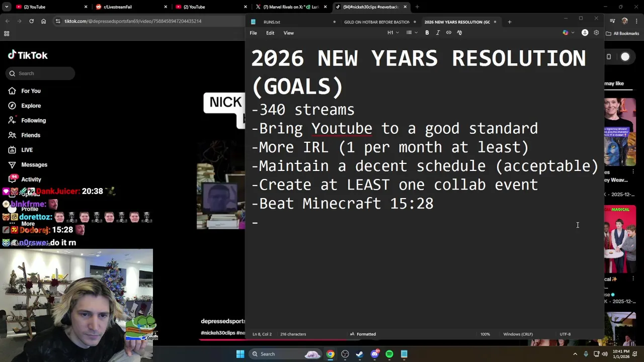Click the '-More IRL (1 per month at least)' line
The height and width of the screenshot is (362, 644).
pyautogui.click(x=390, y=147)
